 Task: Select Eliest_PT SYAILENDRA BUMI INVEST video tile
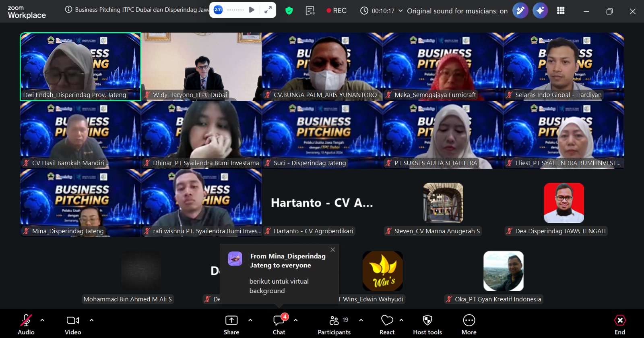coord(563,135)
